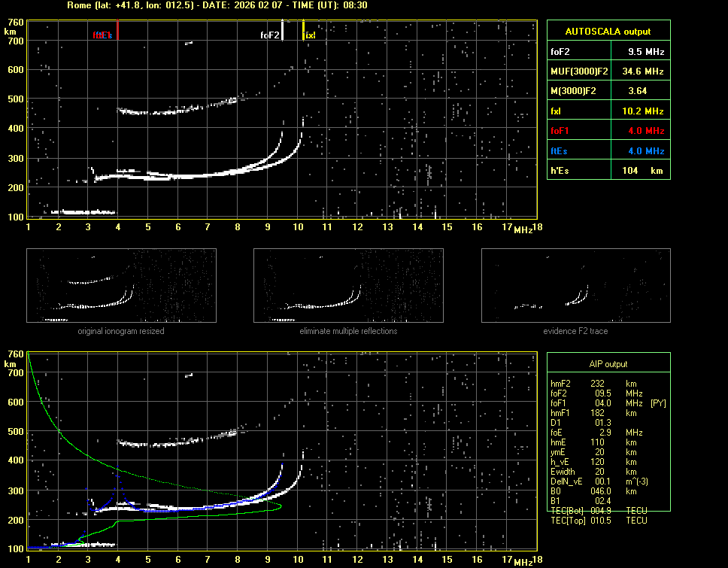Click the AIP output panel header
This screenshot has width=728, height=568.
(608, 363)
